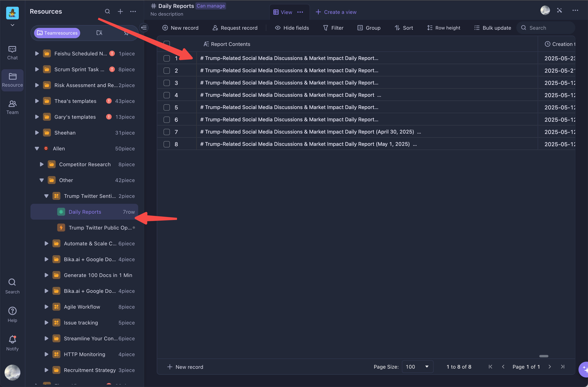Select the Teamresources tab

coord(57,33)
